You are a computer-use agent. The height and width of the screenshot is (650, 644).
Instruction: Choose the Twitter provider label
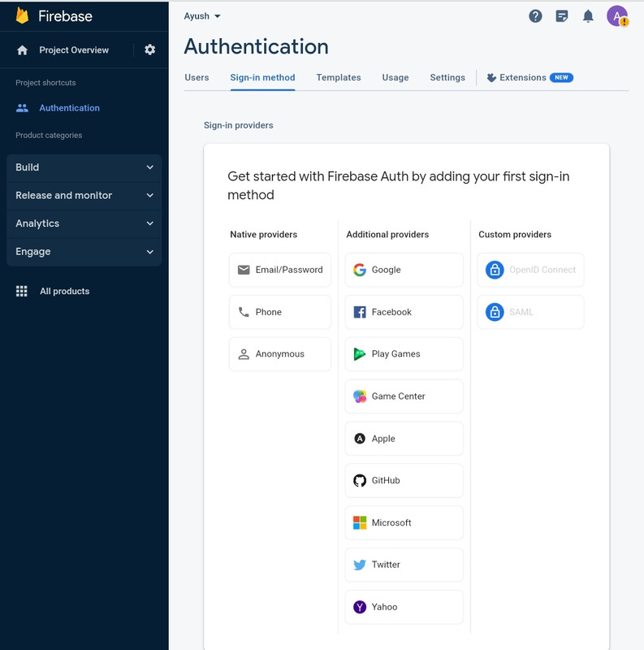pos(386,565)
